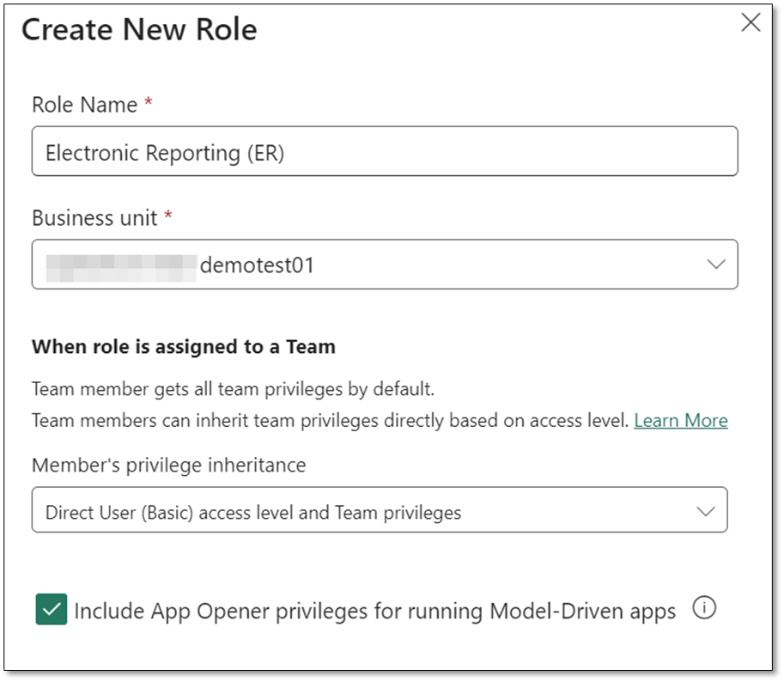The width and height of the screenshot is (784, 682).
Task: Open the Learn More link
Action: pos(680,420)
